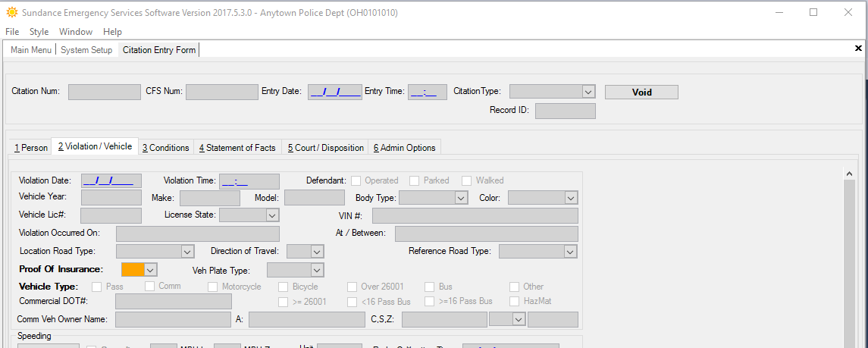
Task: Focus the CFS Num field
Action: pyautogui.click(x=222, y=92)
